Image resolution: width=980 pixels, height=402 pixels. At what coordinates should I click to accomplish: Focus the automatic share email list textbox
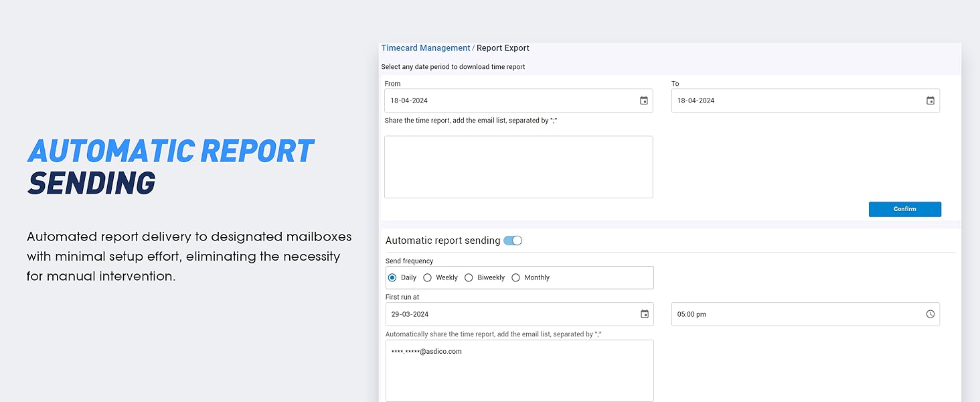pos(519,371)
